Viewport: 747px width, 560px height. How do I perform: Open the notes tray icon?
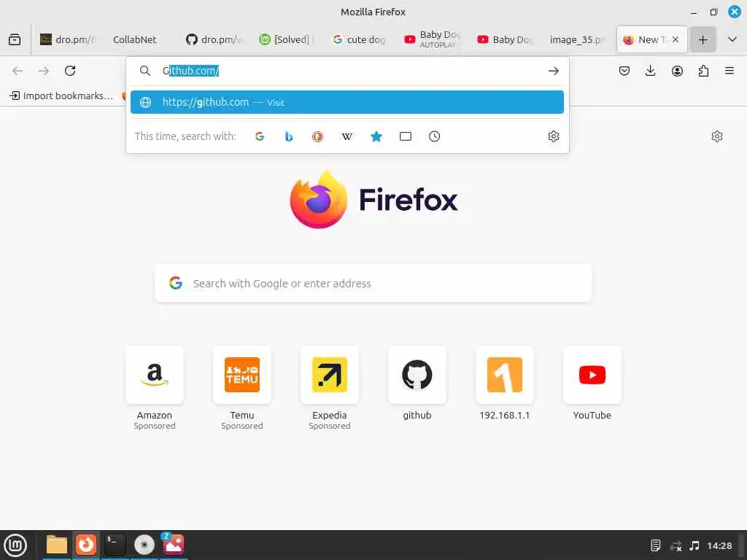point(656,545)
